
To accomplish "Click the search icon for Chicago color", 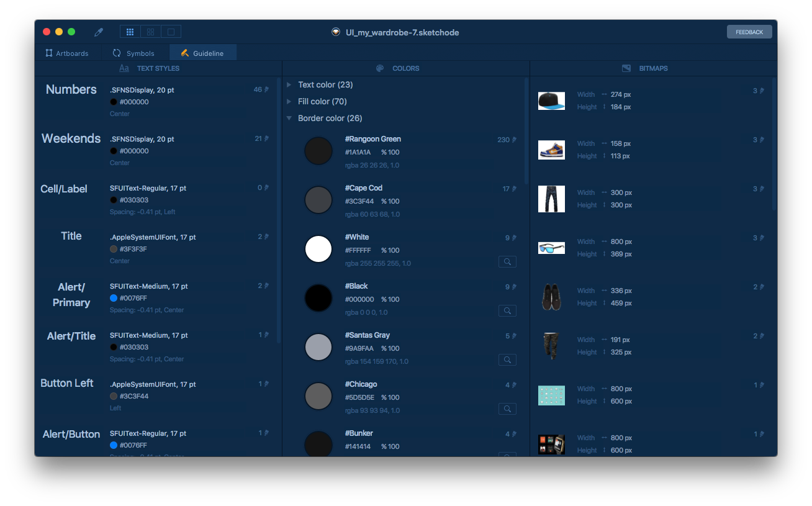I will point(507,409).
